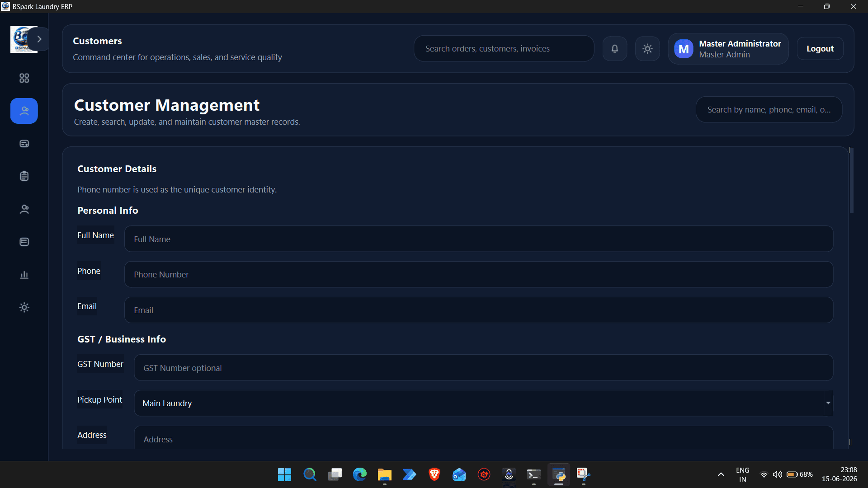Click the Address input field
Screen dimensions: 868x488
coord(484,437)
